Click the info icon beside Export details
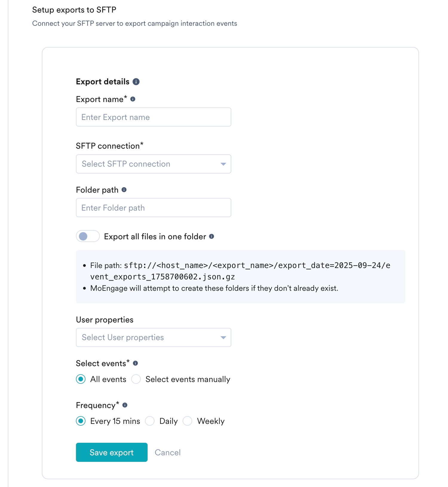 coord(137,81)
